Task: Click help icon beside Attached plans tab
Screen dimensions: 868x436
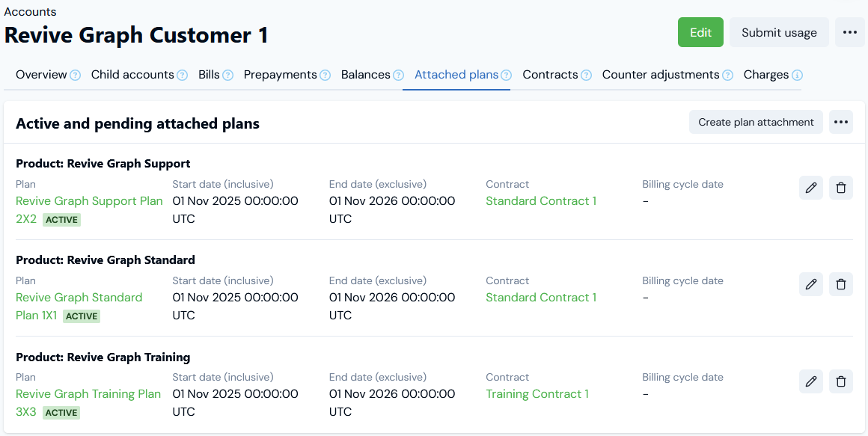Action: (507, 75)
